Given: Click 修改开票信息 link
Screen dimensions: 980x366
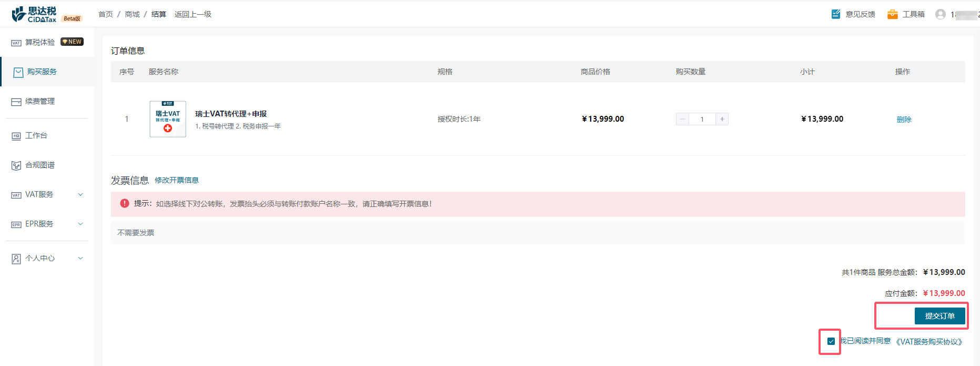Looking at the screenshot, I should pyautogui.click(x=177, y=180).
